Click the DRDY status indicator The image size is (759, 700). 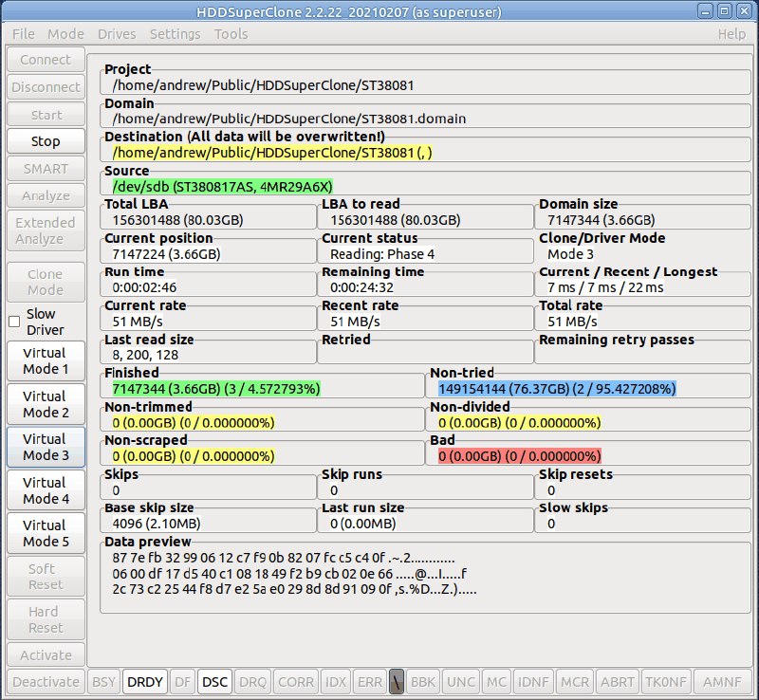pyautogui.click(x=145, y=682)
